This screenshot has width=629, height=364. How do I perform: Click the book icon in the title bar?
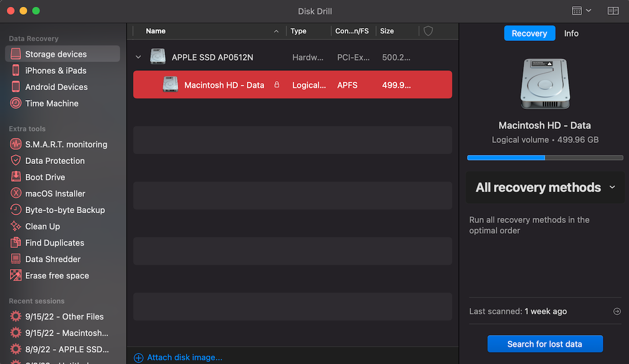pos(613,11)
